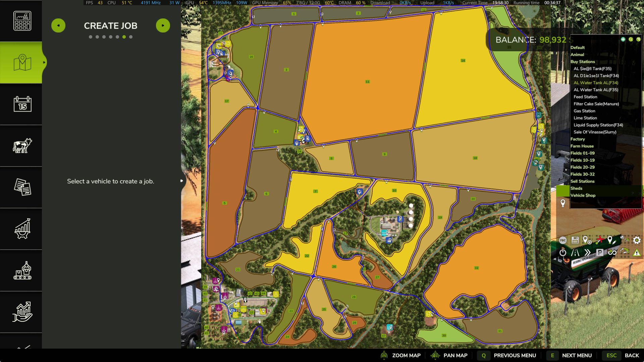
Task: Toggle the parking P icon
Action: pos(600,252)
